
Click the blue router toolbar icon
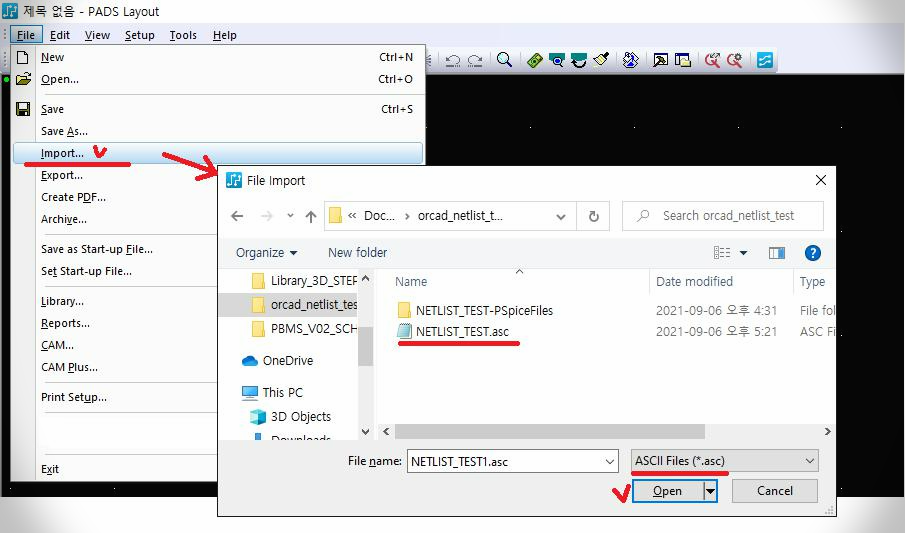click(765, 60)
